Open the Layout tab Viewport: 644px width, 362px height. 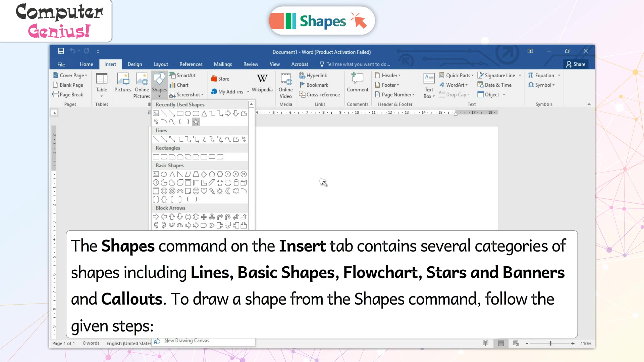point(161,64)
